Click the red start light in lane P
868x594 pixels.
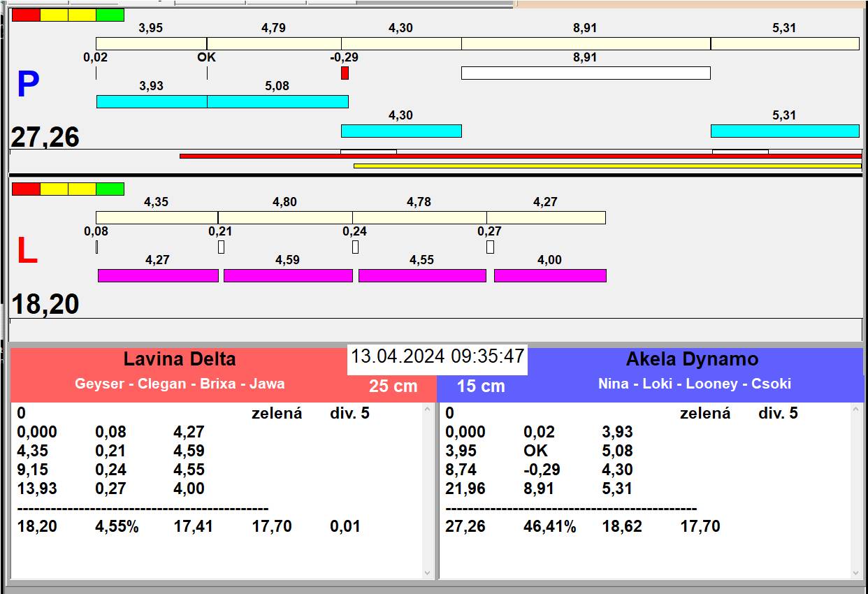(26, 15)
